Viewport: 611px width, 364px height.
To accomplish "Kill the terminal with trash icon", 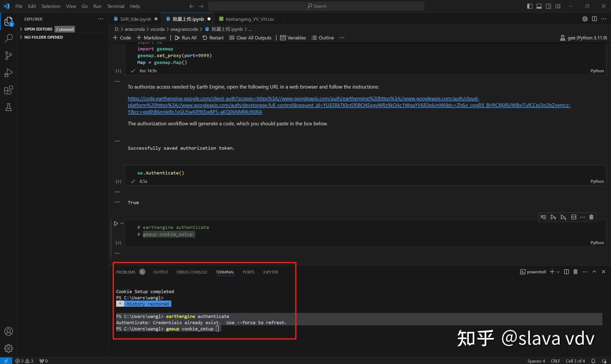I will pos(575,272).
